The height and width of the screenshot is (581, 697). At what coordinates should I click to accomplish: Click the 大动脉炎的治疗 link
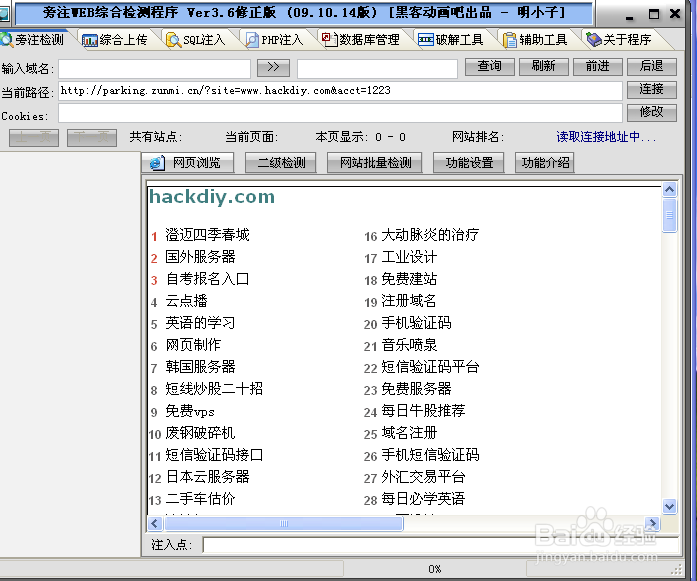coord(430,234)
